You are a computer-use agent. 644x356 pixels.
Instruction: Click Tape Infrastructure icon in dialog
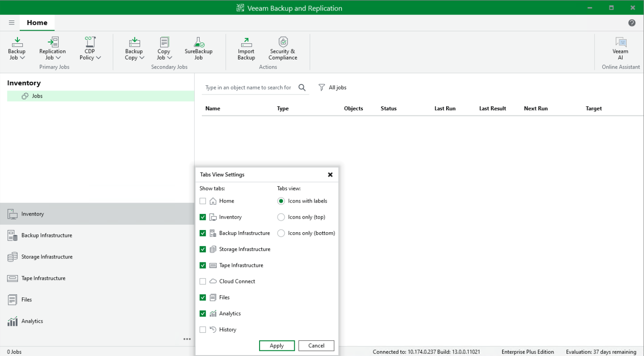tap(213, 265)
